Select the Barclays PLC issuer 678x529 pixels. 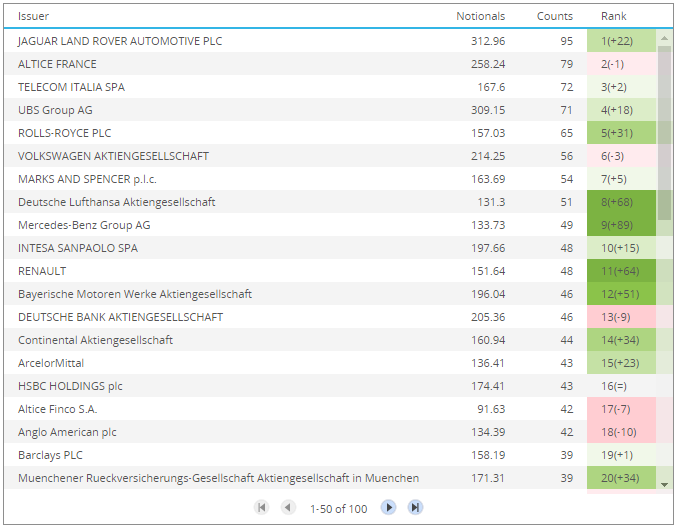click(50, 455)
